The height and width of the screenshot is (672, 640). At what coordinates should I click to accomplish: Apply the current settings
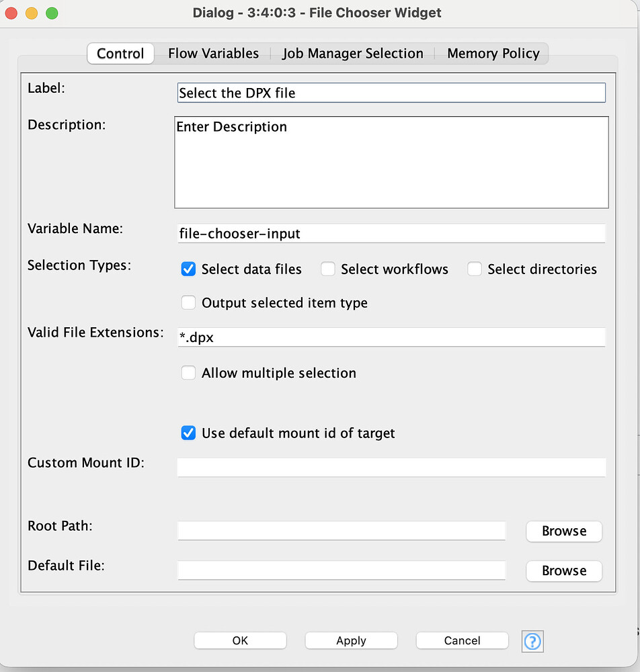(351, 640)
